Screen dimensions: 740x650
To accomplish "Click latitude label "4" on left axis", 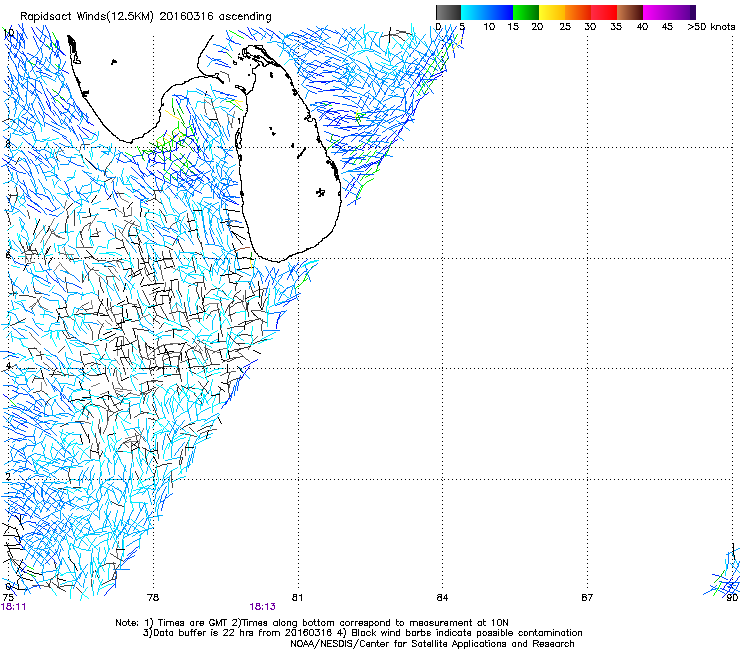I will point(8,365).
